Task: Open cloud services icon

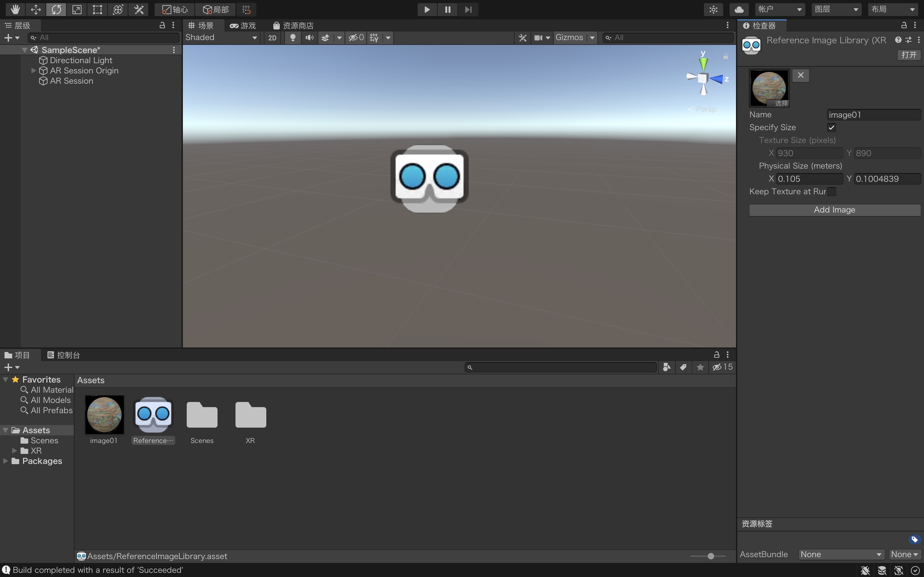Action: pos(739,9)
